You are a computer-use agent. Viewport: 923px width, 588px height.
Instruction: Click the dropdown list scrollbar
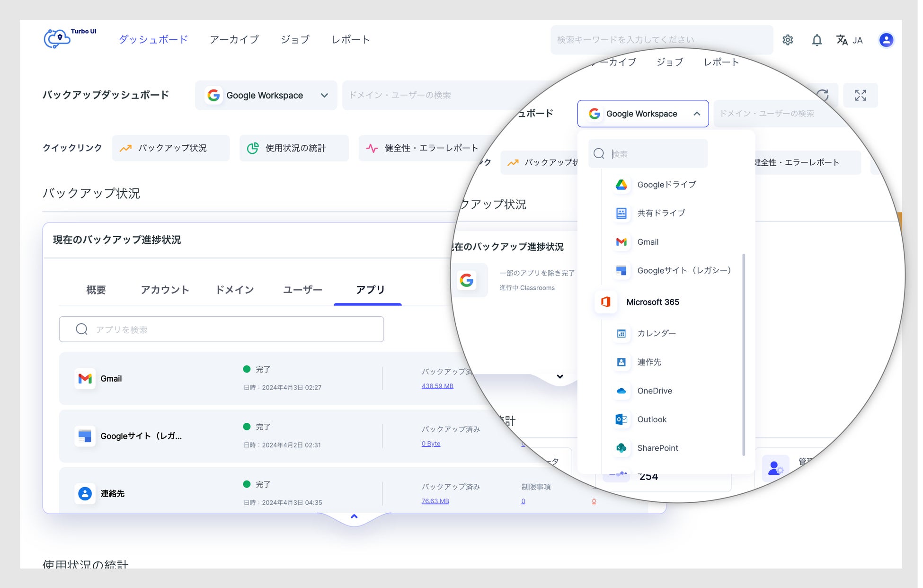click(x=744, y=355)
